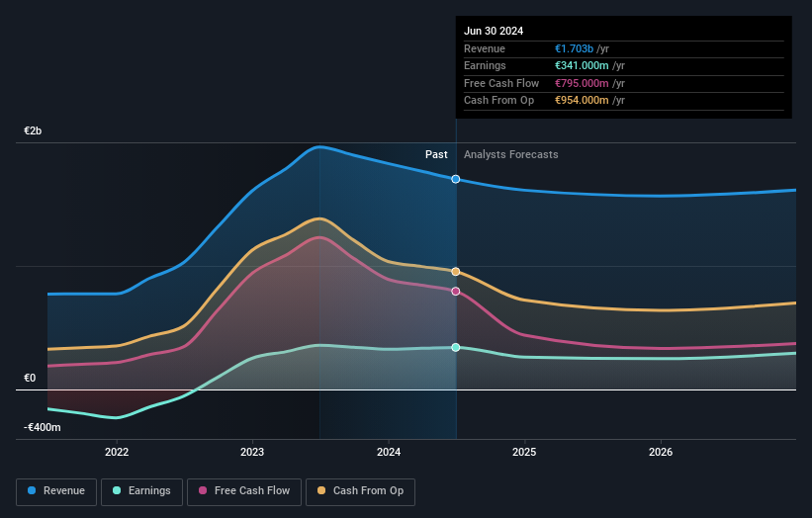Toggle the Earnings legend button
Viewport: 812px width, 518px height.
(141, 491)
